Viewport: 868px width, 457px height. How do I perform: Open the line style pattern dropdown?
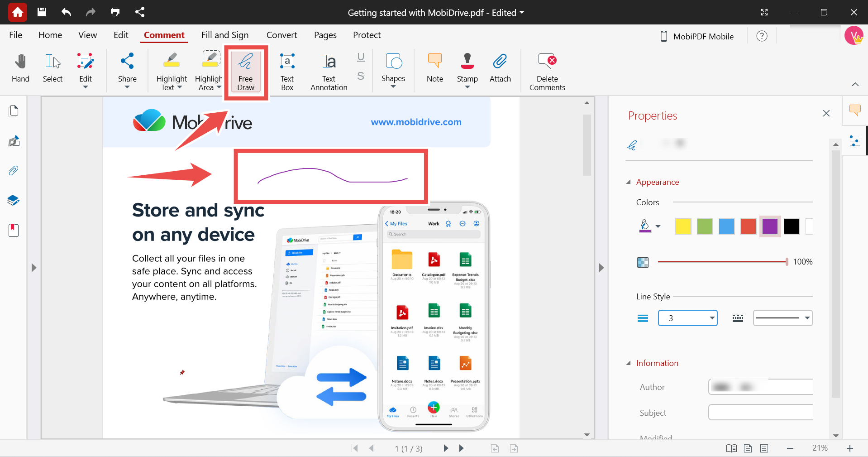(x=806, y=318)
